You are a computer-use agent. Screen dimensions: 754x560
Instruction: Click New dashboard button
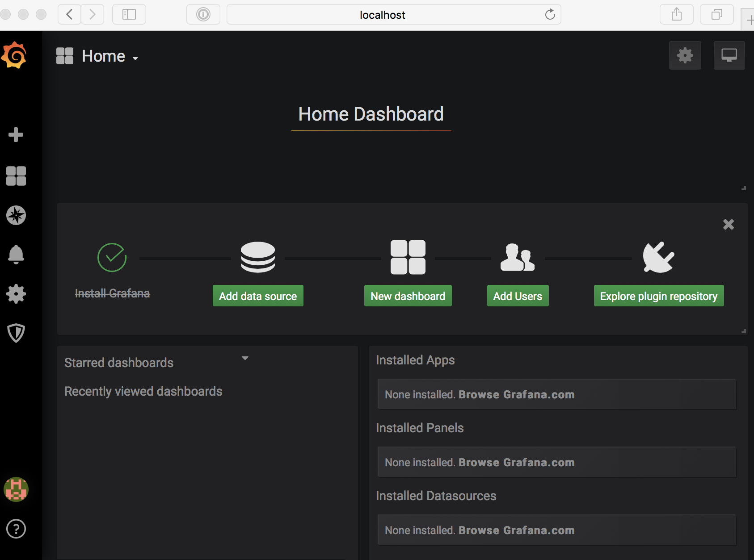click(408, 296)
